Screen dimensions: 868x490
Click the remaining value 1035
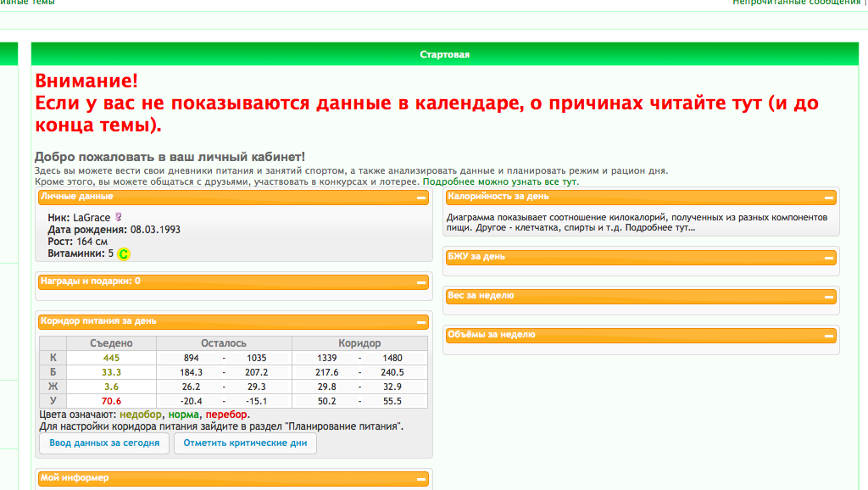coord(256,358)
